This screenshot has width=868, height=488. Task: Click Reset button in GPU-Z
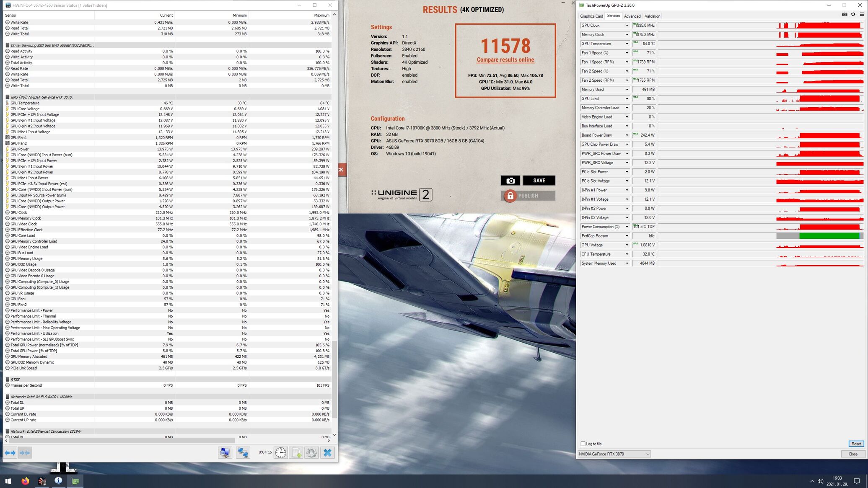click(856, 444)
